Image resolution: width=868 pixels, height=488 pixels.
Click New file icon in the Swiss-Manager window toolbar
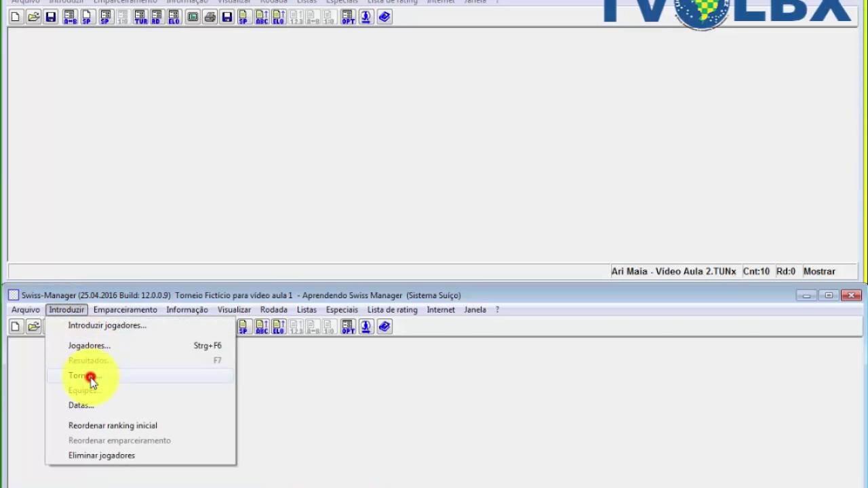(x=16, y=327)
